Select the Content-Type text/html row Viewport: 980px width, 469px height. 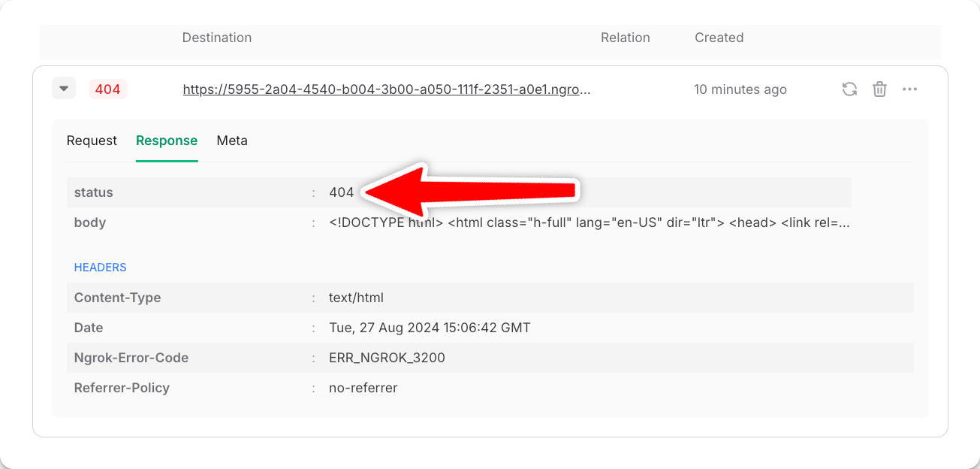tap(490, 298)
